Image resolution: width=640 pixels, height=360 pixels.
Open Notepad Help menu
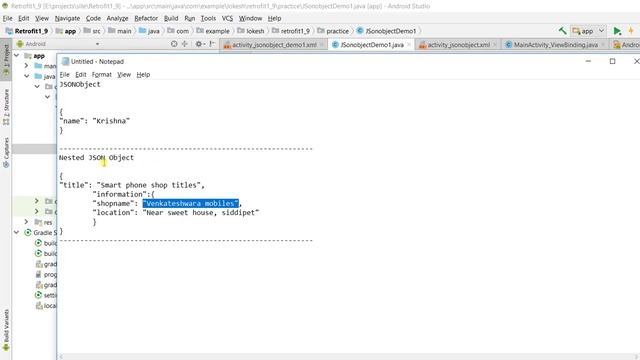tap(143, 75)
